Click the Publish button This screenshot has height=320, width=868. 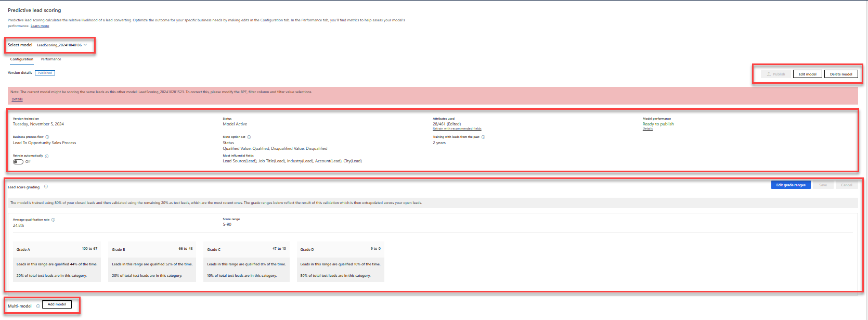(x=776, y=74)
